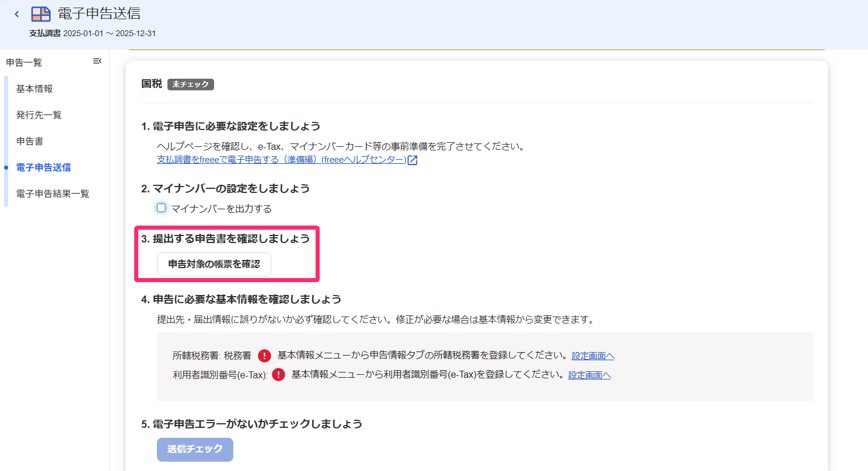Click the 電子申告送信 page title

[x=99, y=13]
